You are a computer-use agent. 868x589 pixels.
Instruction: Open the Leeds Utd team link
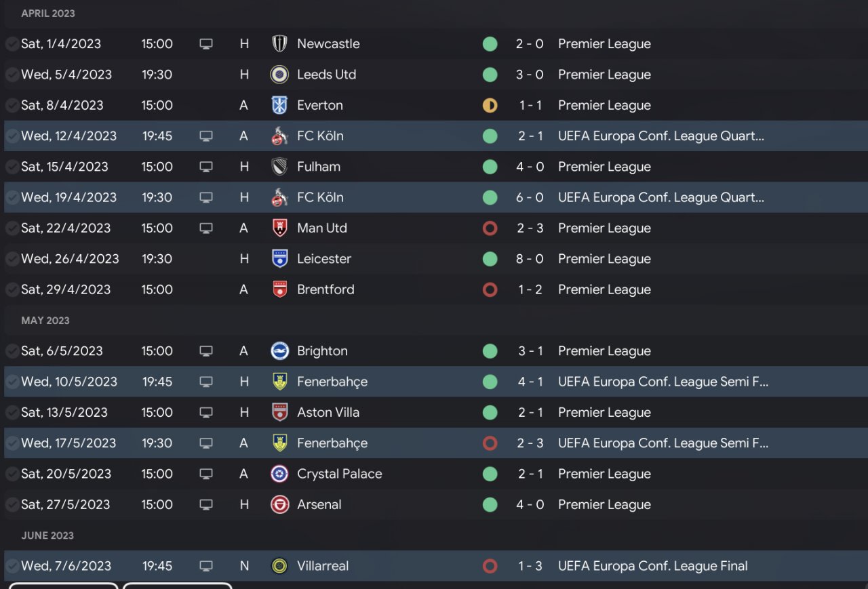(x=326, y=75)
